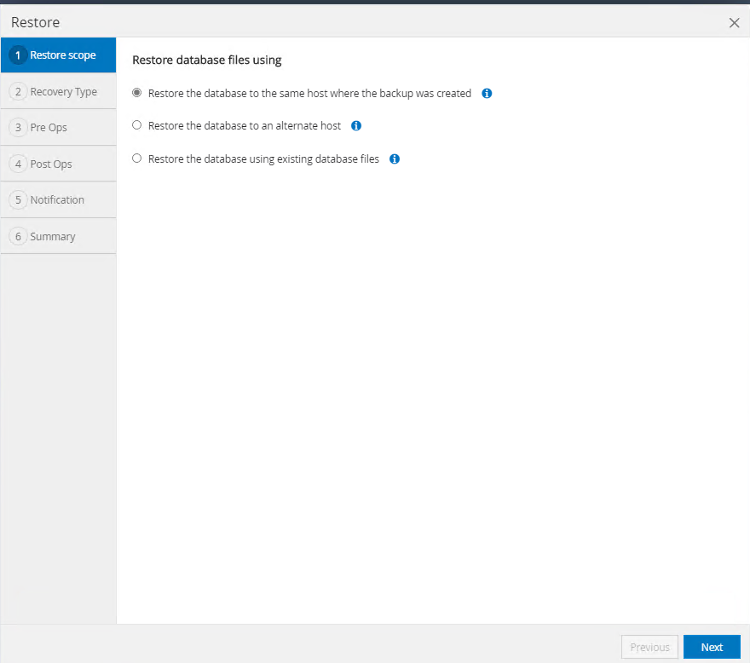Open the Summary step
Viewport: 750px width, 664px height.
click(53, 237)
